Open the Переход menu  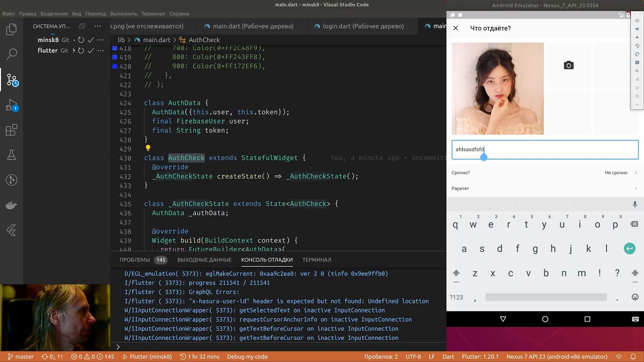tap(96, 14)
